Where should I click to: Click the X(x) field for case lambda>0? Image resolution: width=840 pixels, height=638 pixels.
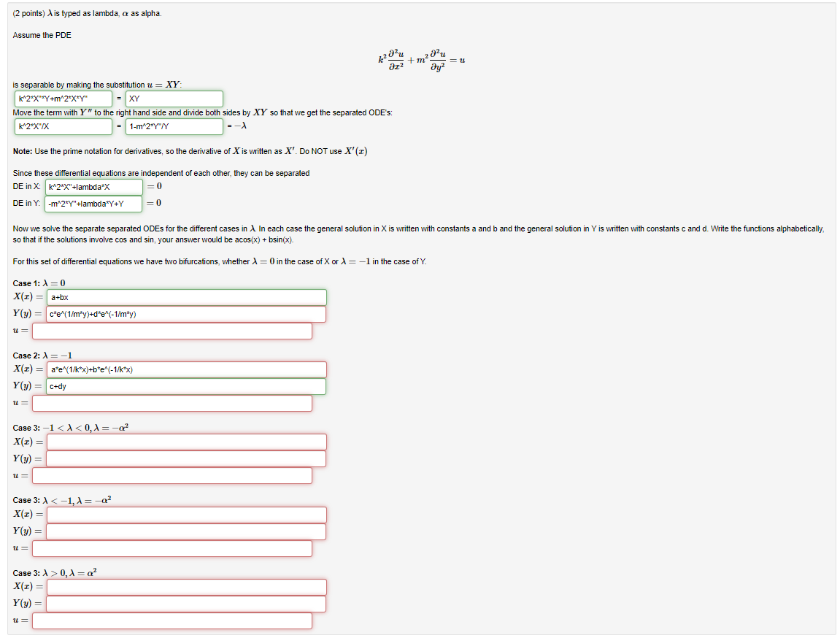coord(186,587)
